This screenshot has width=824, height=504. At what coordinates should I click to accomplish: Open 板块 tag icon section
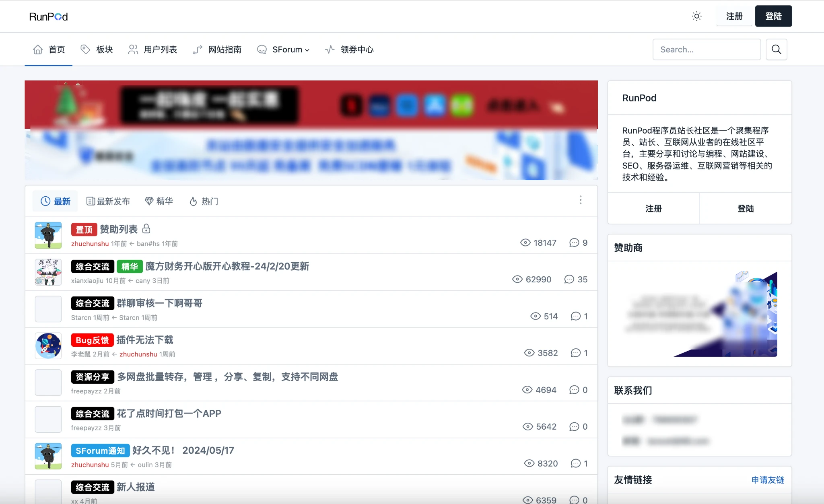point(85,49)
